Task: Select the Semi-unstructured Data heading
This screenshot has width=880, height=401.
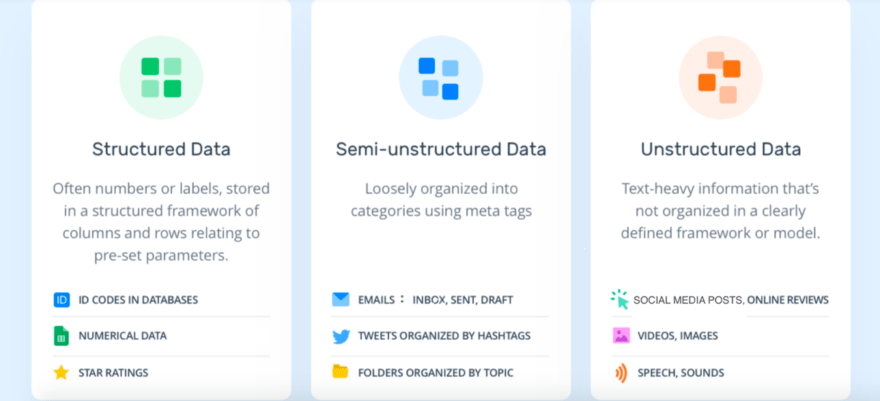Action: click(x=441, y=149)
